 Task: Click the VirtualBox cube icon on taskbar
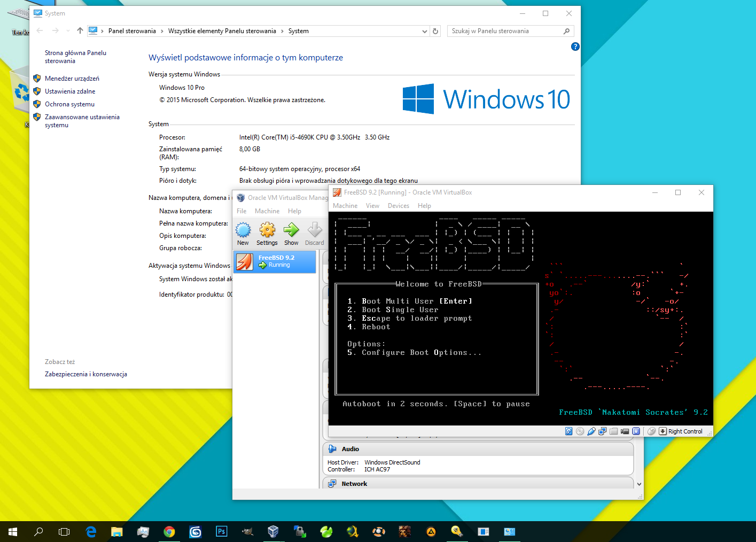coord(273,531)
